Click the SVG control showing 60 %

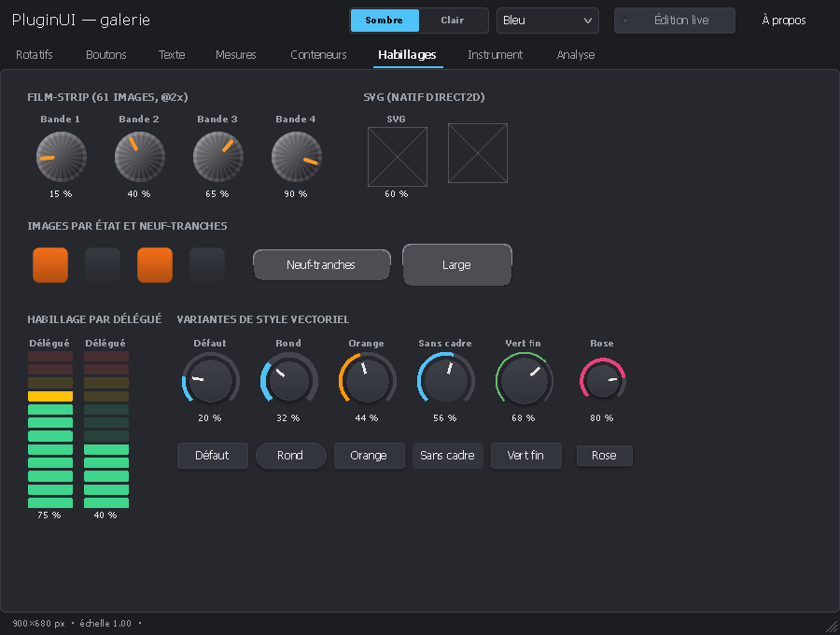tap(398, 157)
